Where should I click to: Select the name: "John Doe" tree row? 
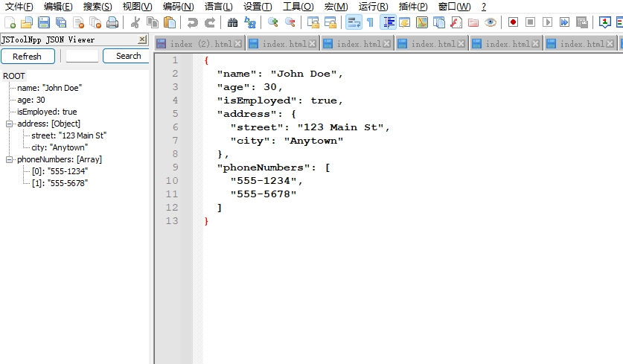click(x=50, y=88)
